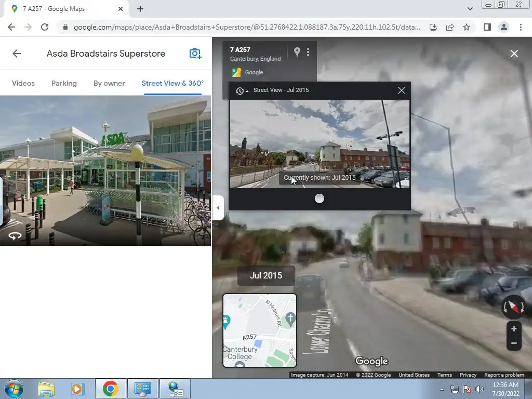Open the minimap thumbnail
Screen dimensions: 532x399
click(260, 330)
